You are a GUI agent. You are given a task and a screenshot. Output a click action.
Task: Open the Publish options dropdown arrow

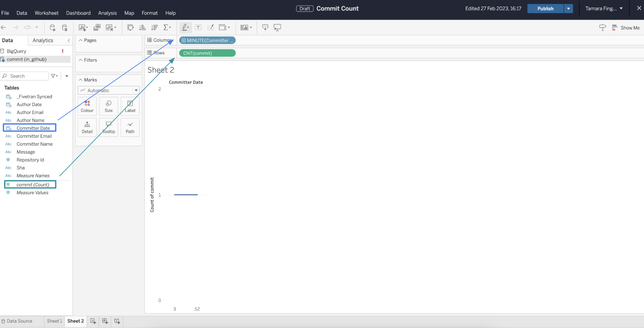(x=568, y=8)
